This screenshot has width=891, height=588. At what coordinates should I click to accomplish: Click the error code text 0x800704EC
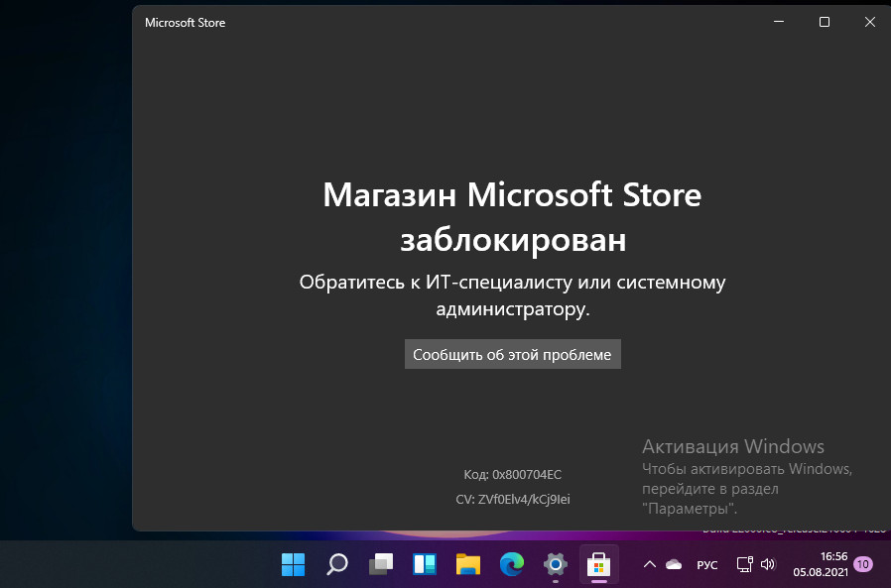pos(527,474)
